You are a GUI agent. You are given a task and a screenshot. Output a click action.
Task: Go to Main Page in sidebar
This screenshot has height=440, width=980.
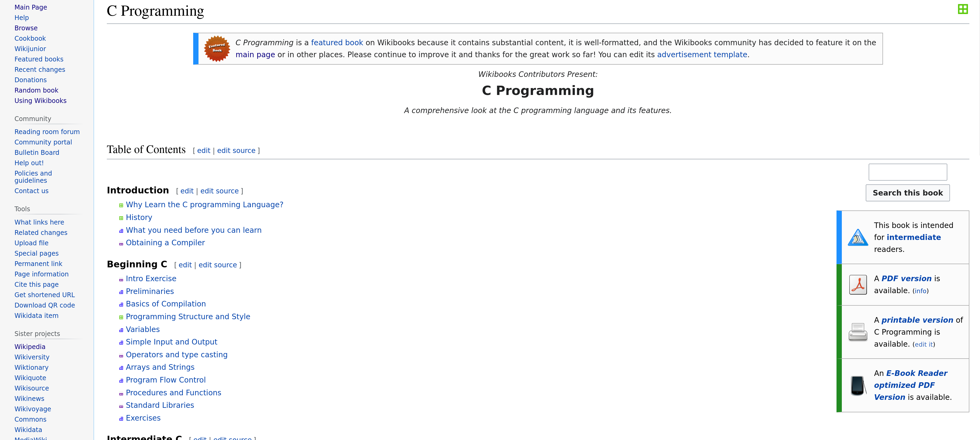pos(31,7)
